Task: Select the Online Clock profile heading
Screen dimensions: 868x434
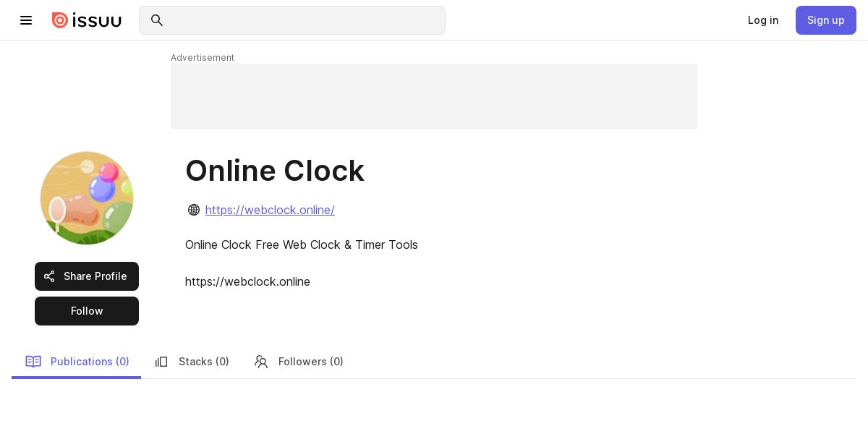Action: [275, 171]
